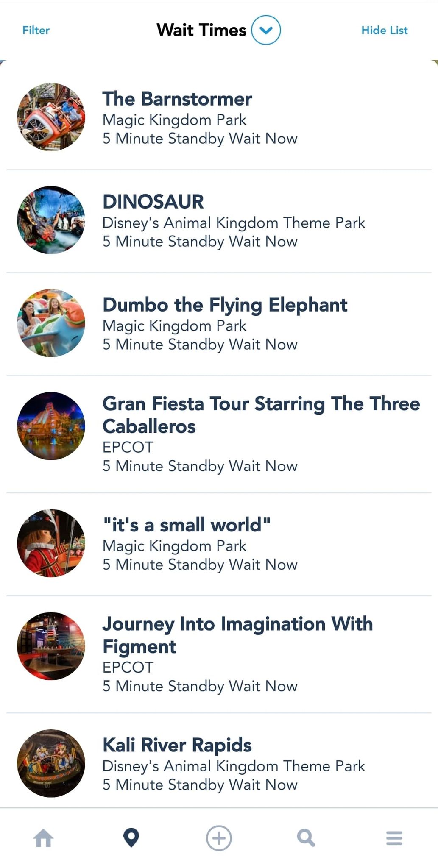Select The Barnstormer thumbnail image

click(x=51, y=117)
